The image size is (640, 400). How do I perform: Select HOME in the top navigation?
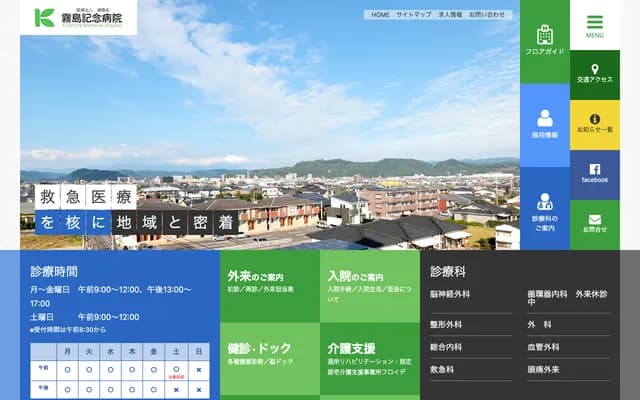tap(381, 15)
